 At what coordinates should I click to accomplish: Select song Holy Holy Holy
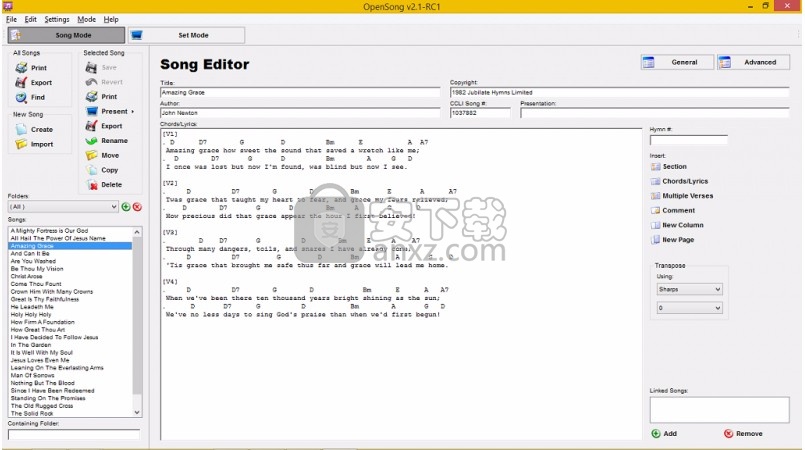31,315
